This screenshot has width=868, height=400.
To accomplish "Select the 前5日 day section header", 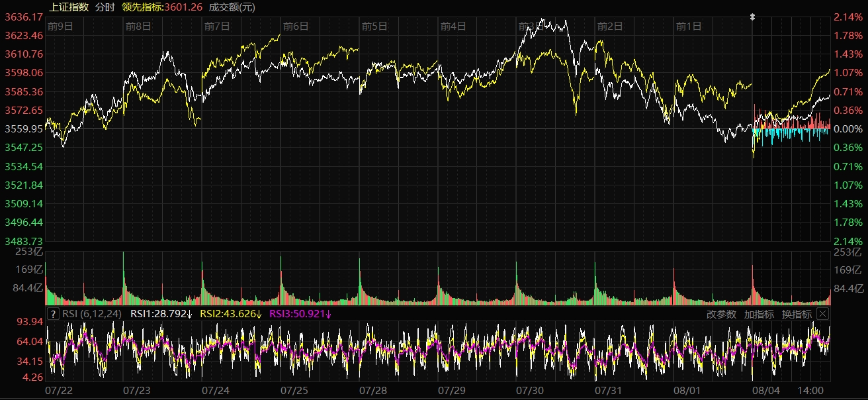I will click(374, 26).
